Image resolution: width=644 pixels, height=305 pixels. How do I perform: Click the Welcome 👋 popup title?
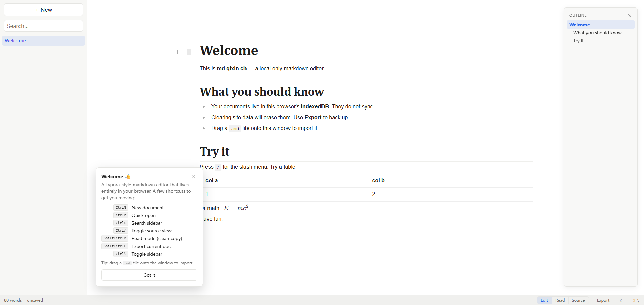[x=116, y=177]
